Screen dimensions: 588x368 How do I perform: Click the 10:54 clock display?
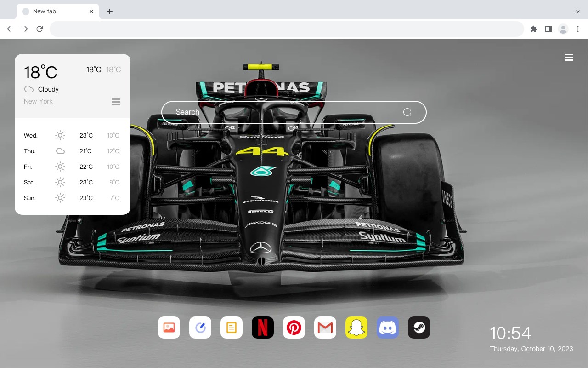510,333
